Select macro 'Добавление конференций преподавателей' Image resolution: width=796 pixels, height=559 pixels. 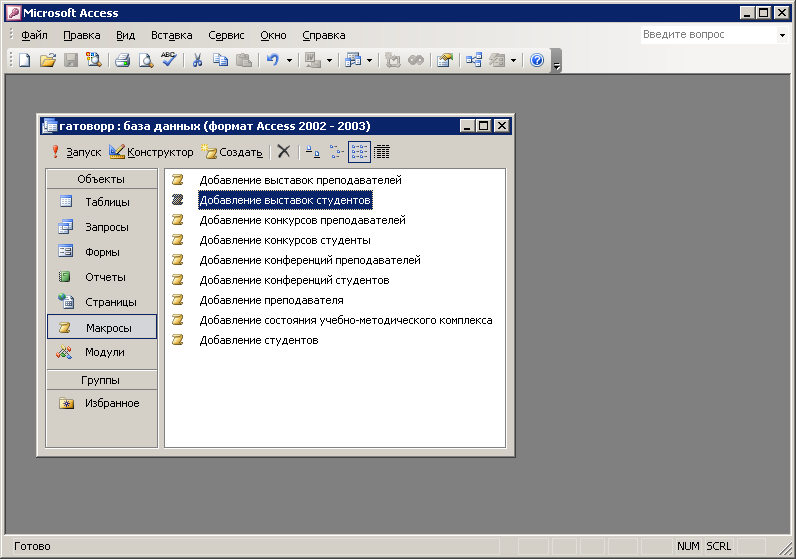click(x=310, y=260)
